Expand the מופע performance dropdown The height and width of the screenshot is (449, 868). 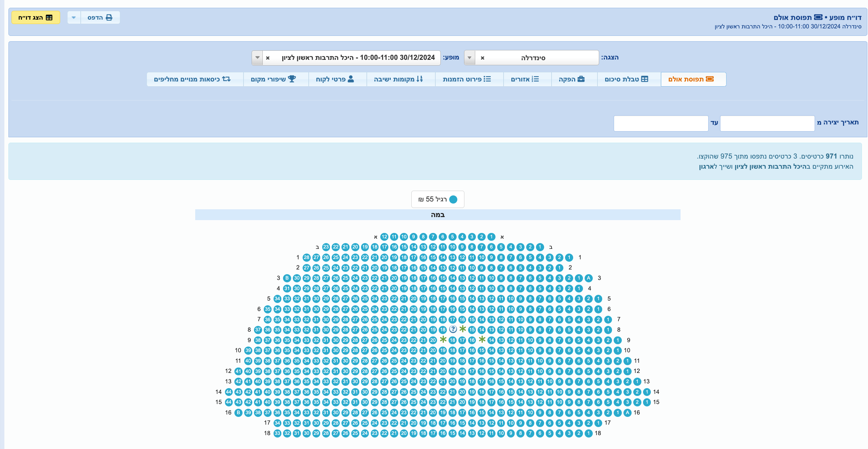[257, 58]
